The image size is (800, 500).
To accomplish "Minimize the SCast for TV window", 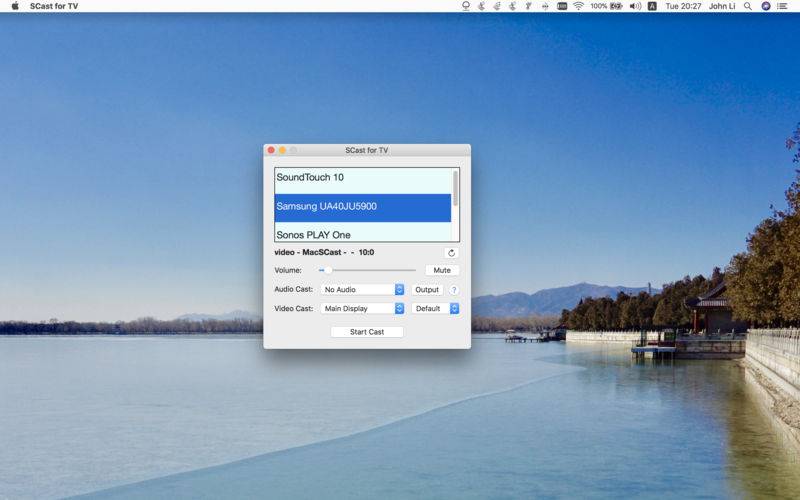I will [282, 150].
